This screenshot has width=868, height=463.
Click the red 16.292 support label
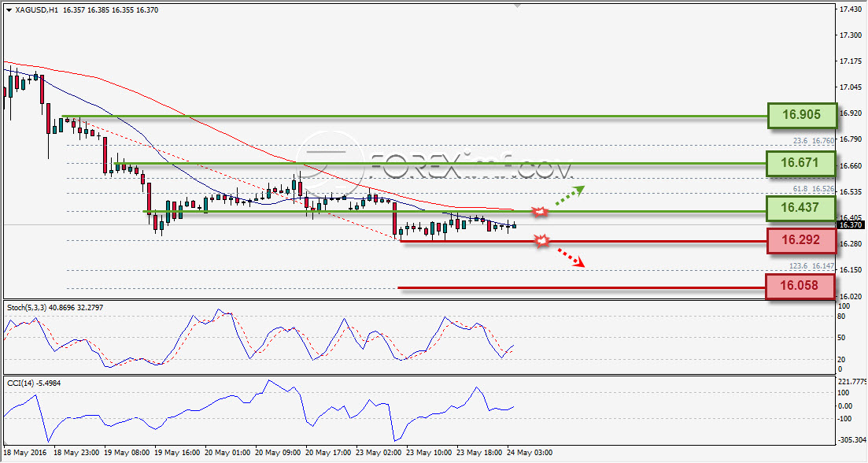pos(801,240)
